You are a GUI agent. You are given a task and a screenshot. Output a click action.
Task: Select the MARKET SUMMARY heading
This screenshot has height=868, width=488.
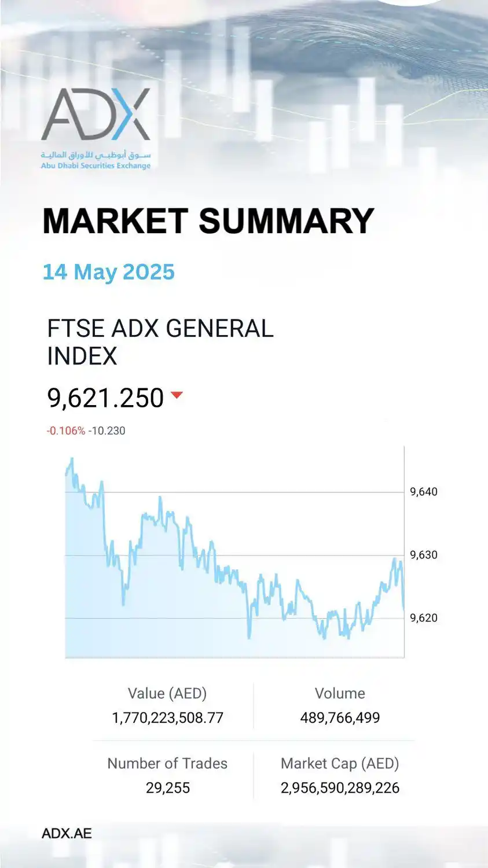(x=208, y=221)
